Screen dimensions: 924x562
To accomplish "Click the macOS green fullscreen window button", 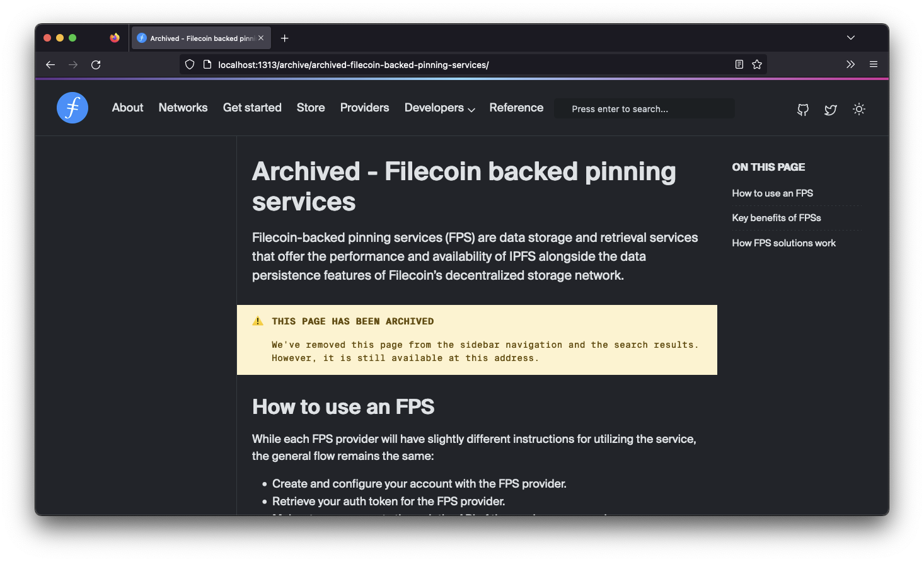I will click(72, 38).
